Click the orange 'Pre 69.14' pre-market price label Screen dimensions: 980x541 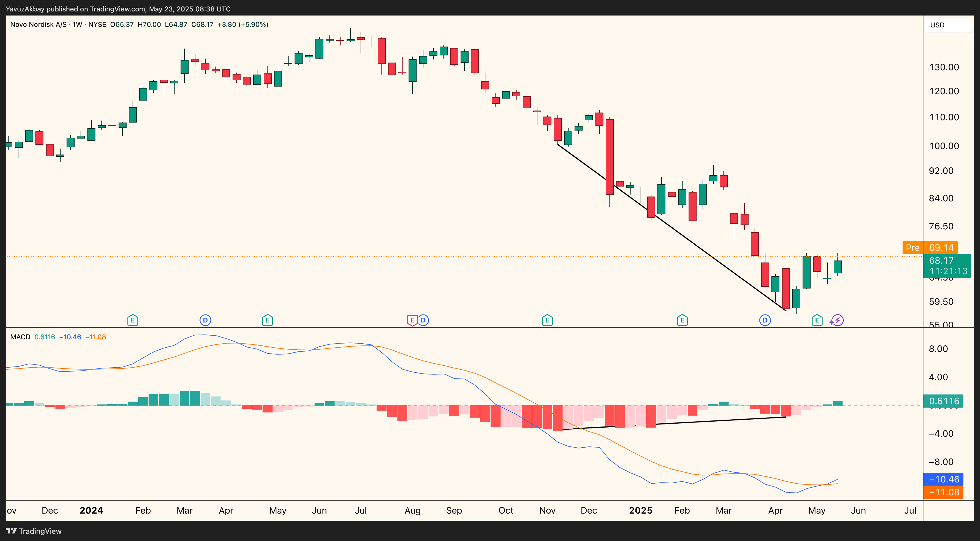(x=930, y=248)
